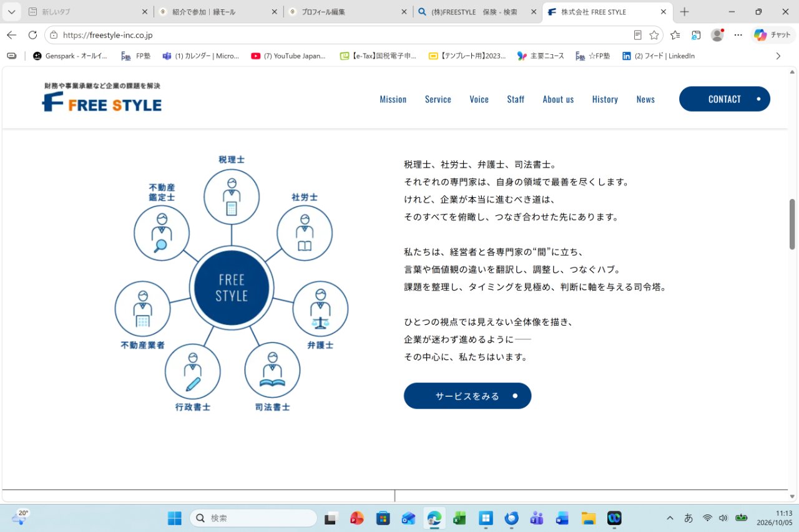Click the サービスをみる button

[x=468, y=396]
